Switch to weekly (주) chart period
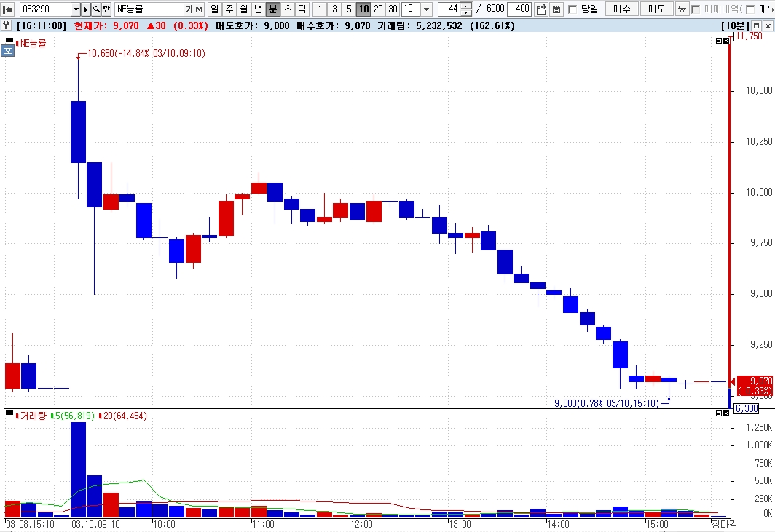Viewport: 775px width, 532px height. tap(229, 9)
